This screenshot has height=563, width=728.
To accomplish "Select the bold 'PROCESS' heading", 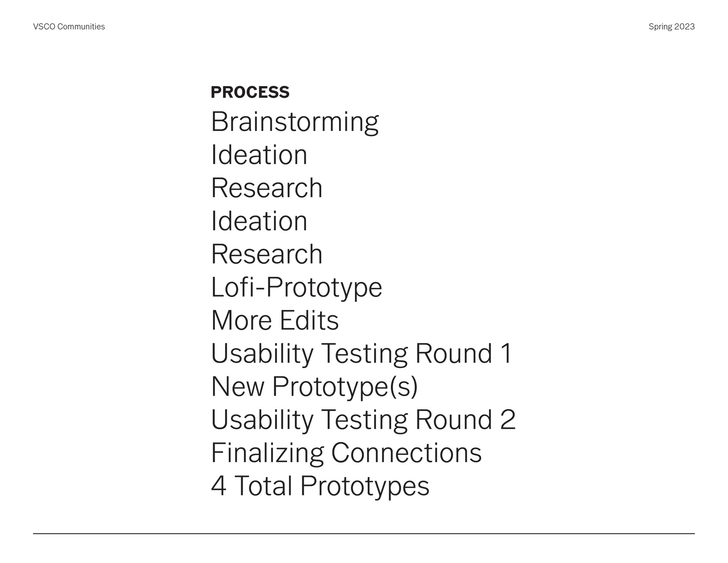I will click(250, 92).
